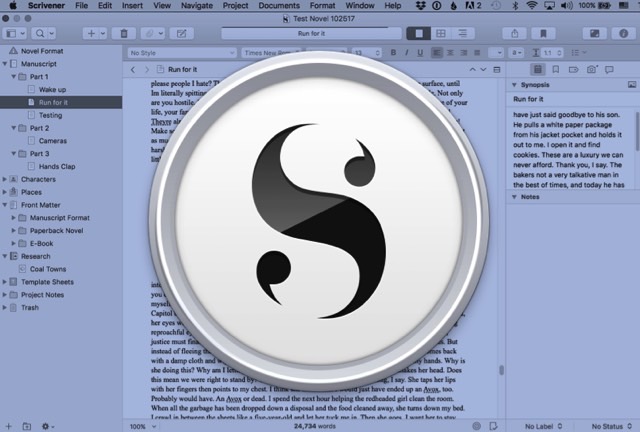The image size is (640, 432).
Task: Jump to previous document with up arrow
Action: (x=473, y=69)
